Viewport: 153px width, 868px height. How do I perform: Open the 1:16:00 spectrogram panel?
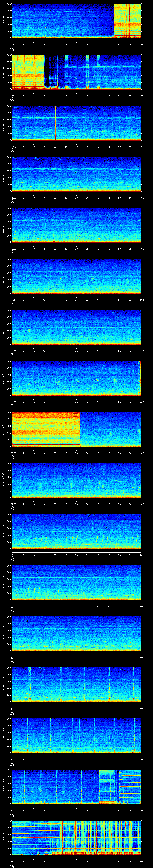pos(76,225)
